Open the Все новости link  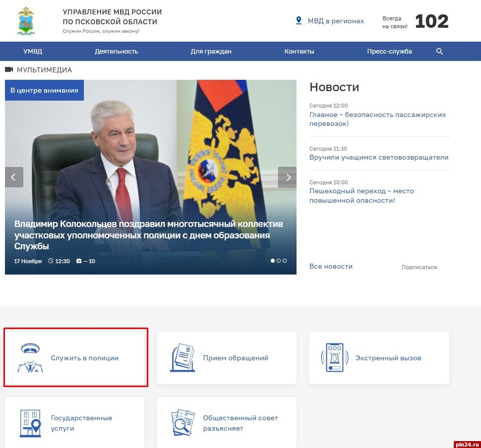coord(331,266)
